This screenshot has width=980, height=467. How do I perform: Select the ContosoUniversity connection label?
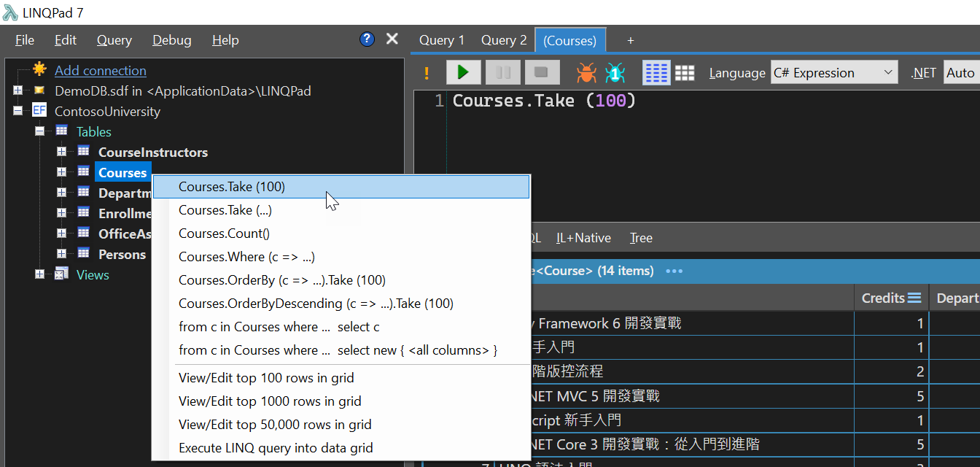[107, 111]
